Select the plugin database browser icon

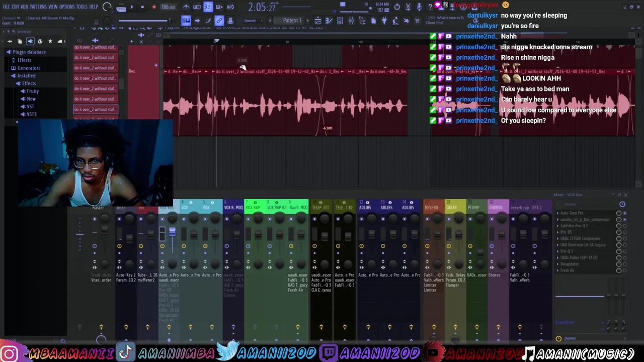point(30,41)
